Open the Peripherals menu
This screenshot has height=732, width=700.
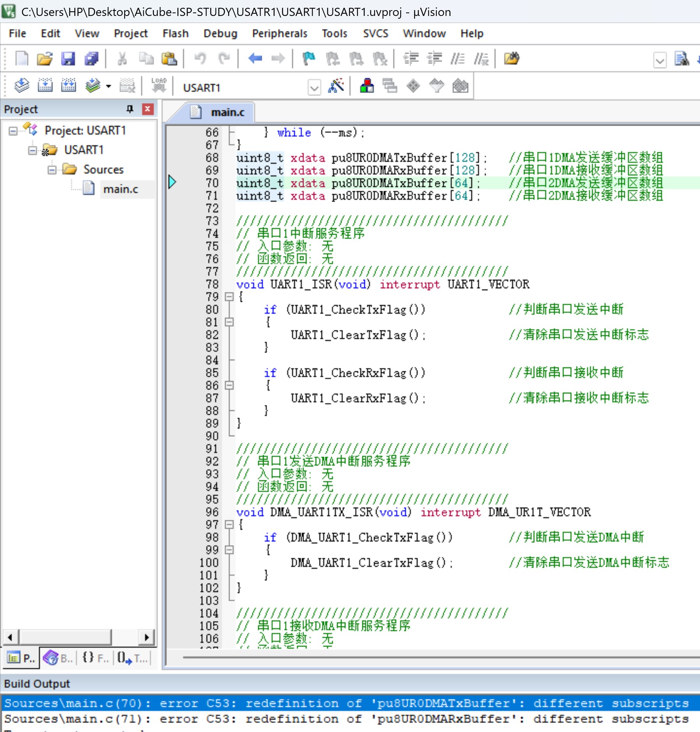pos(280,33)
